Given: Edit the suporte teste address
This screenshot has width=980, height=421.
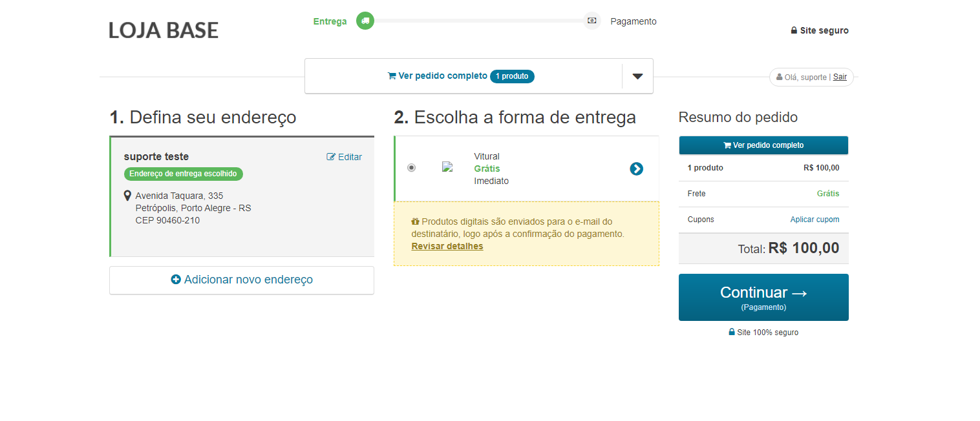Looking at the screenshot, I should pos(345,157).
